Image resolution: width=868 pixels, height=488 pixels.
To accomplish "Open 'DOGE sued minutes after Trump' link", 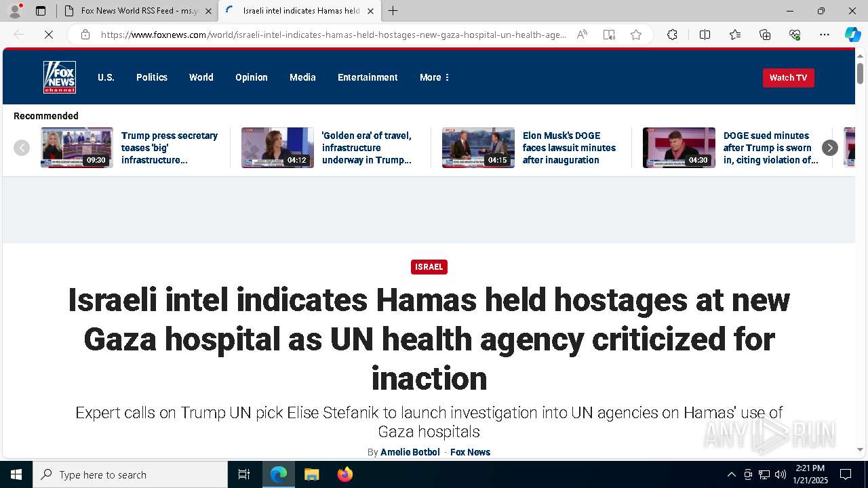I will tap(771, 148).
